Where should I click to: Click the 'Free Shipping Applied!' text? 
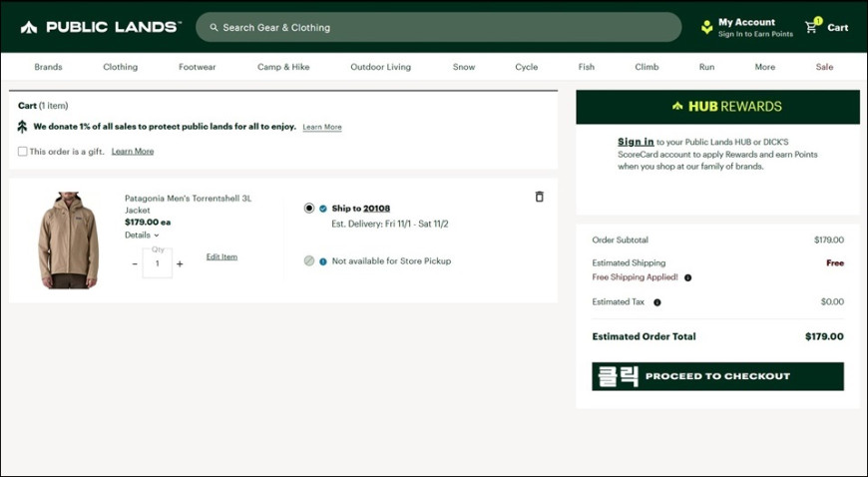(x=635, y=277)
